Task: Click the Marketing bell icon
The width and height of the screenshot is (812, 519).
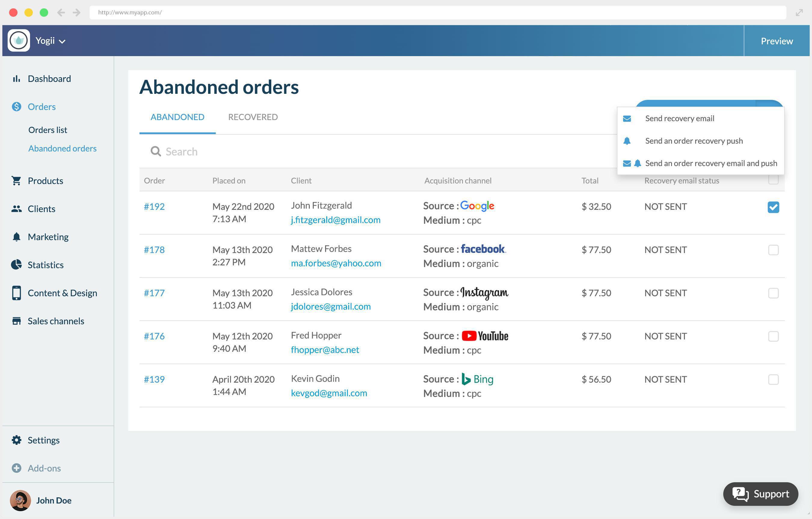Action: pyautogui.click(x=16, y=237)
